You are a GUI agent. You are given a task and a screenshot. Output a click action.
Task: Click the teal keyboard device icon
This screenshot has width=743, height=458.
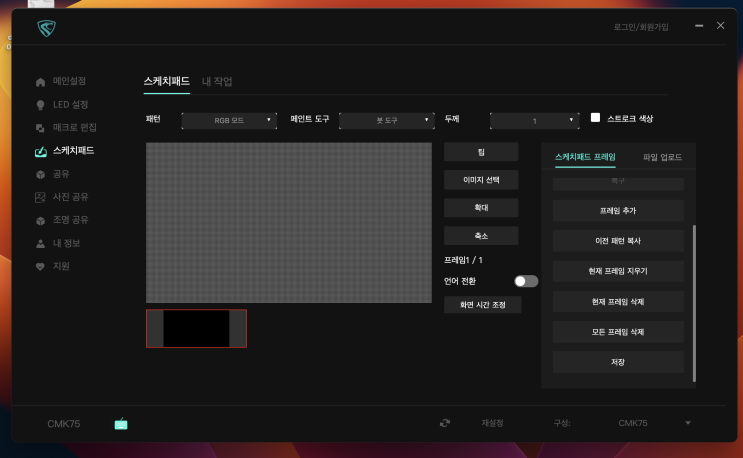click(x=121, y=423)
